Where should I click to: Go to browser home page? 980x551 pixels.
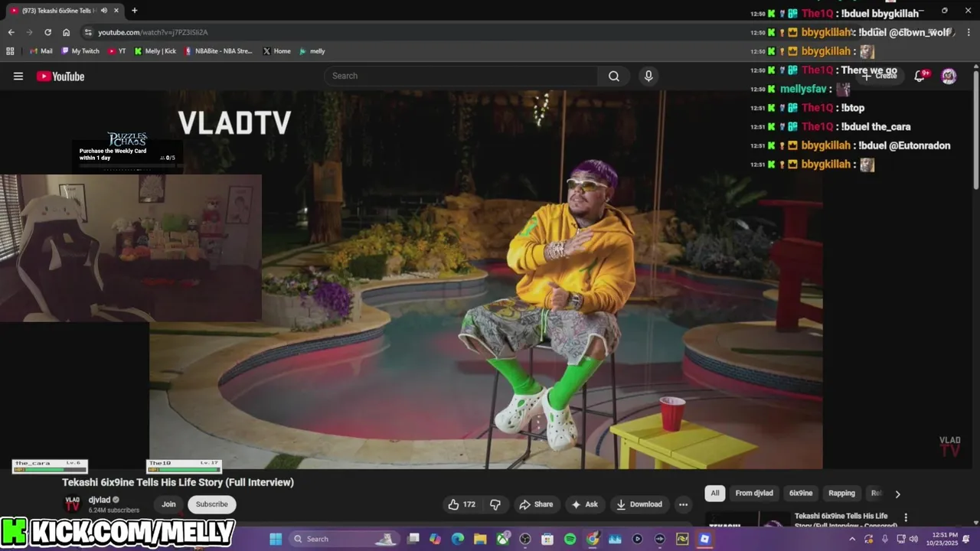coord(67,32)
